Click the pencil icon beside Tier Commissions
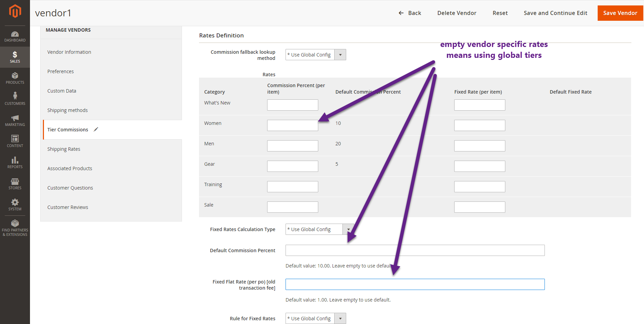This screenshot has width=644, height=324. coord(96,129)
